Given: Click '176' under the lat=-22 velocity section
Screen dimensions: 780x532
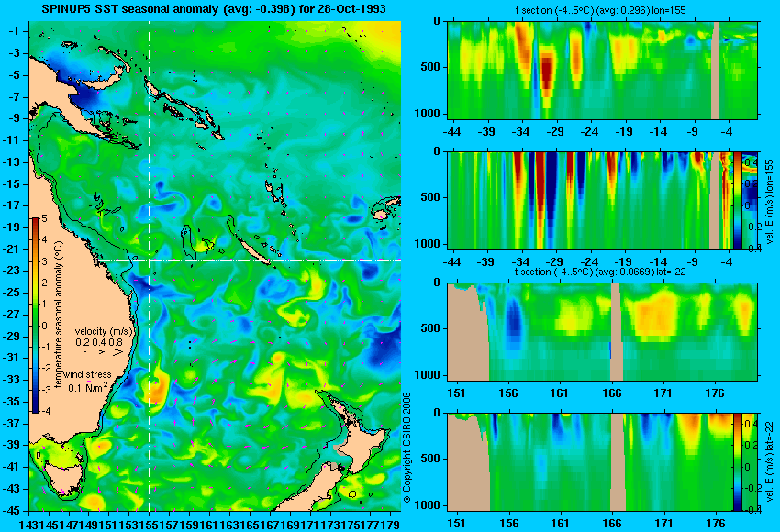Looking at the screenshot, I should click(717, 524).
